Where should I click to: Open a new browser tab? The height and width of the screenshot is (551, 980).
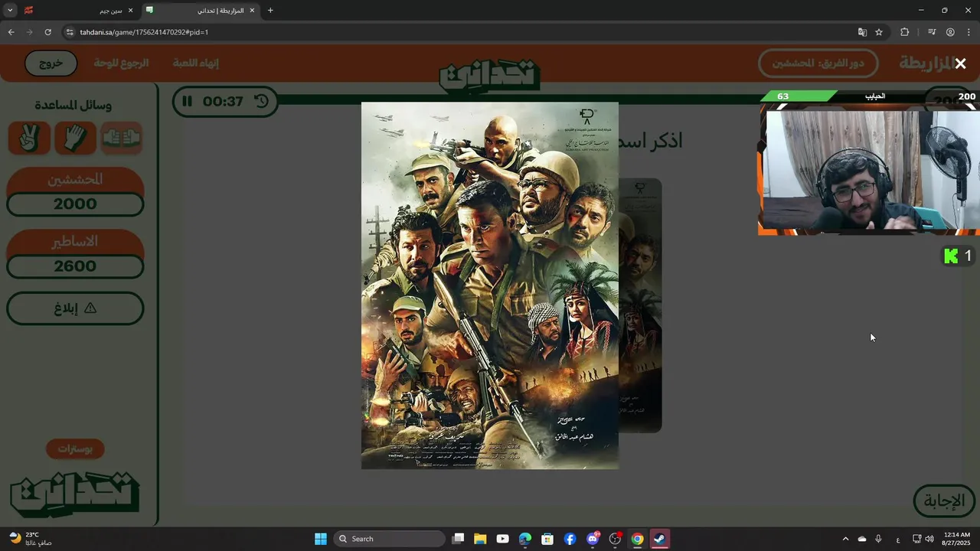tap(270, 11)
